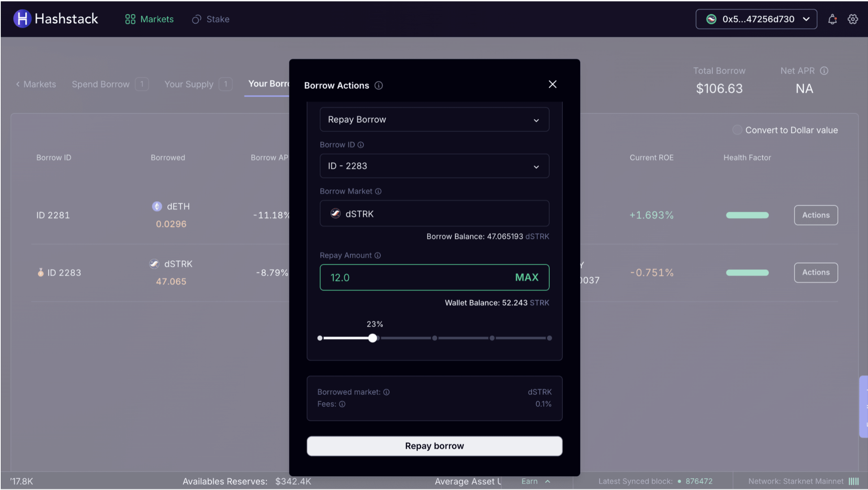Click the 23% repay slider handle
The image size is (868, 490).
[372, 338]
